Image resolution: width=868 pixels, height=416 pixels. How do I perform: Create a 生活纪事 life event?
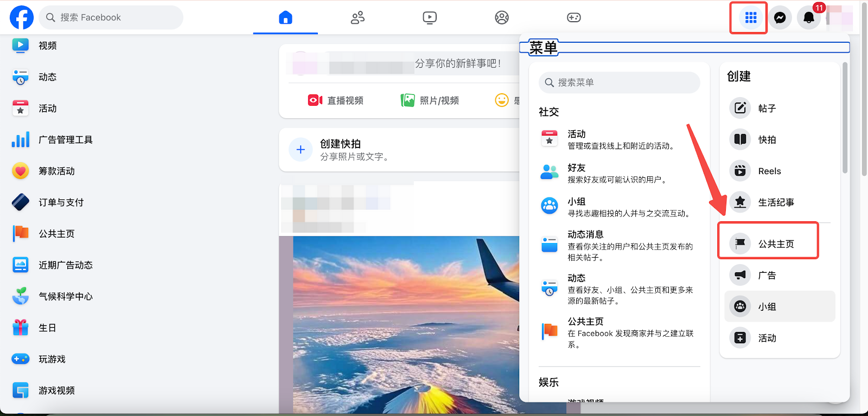point(780,202)
